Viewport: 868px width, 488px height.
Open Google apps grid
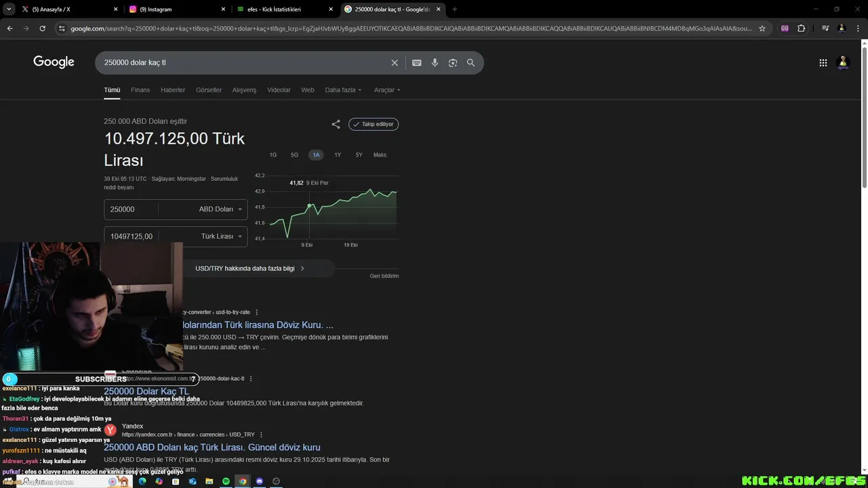(x=823, y=62)
